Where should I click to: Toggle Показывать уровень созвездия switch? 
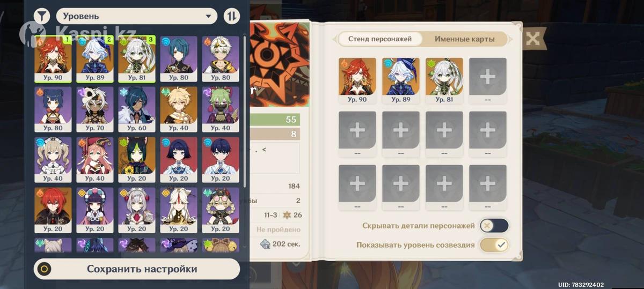click(494, 245)
